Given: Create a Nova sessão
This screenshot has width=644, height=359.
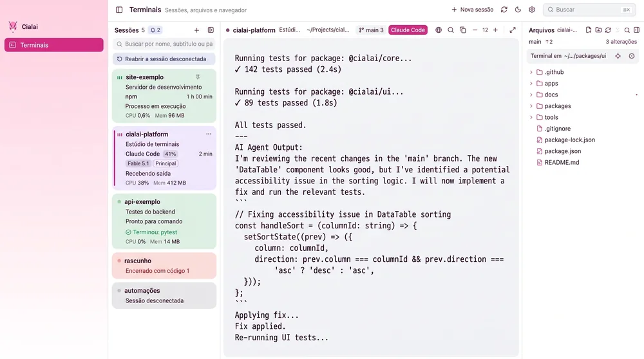Looking at the screenshot, I should pyautogui.click(x=472, y=10).
